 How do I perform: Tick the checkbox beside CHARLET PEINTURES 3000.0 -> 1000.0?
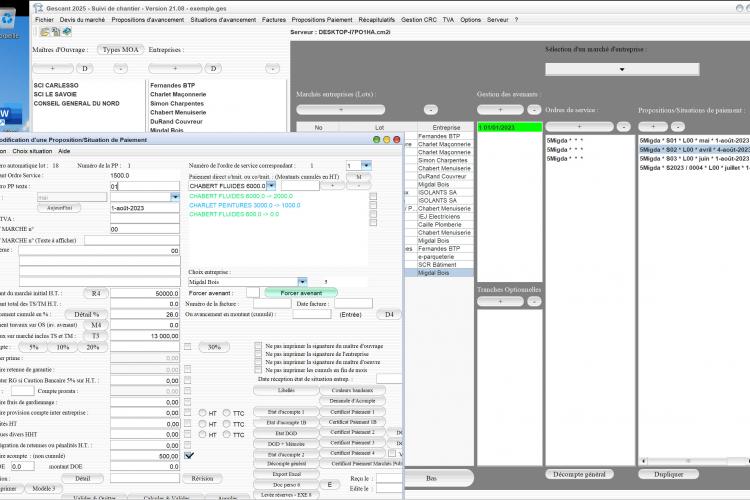coord(373,205)
